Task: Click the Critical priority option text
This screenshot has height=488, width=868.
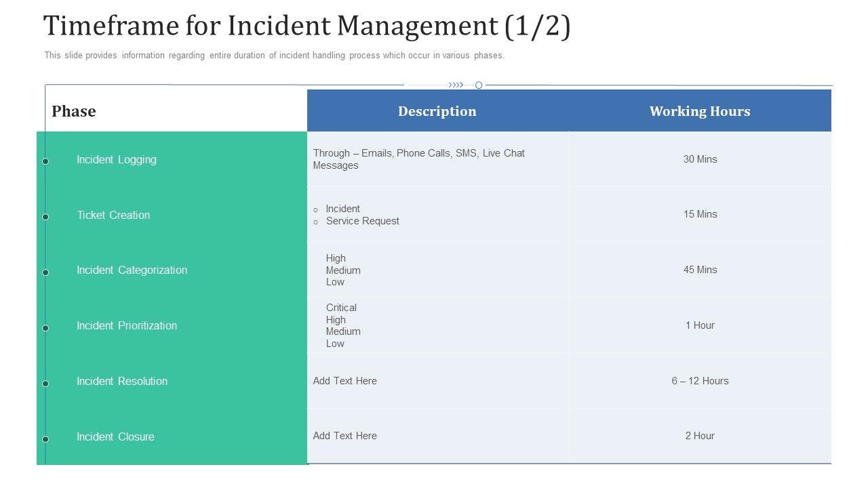Action: pyautogui.click(x=341, y=308)
